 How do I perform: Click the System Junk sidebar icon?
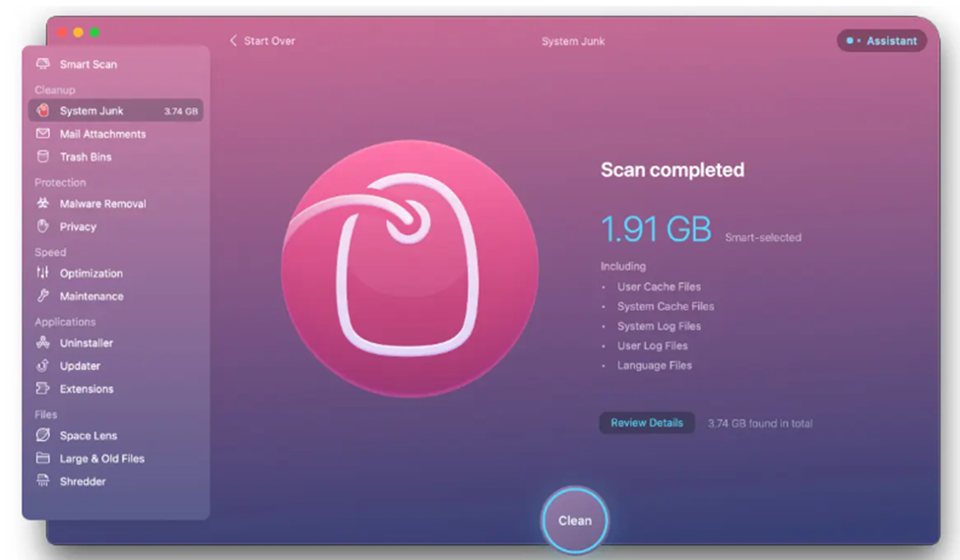point(43,110)
